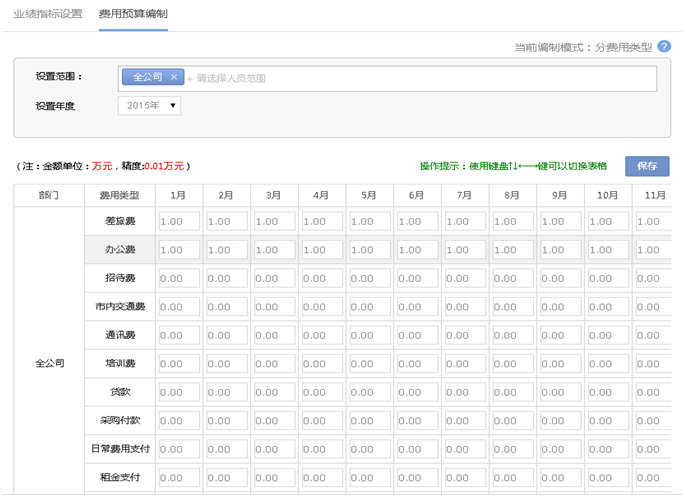This screenshot has height=497, width=684.
Task: Select the 采购付款 row label
Action: tap(120, 420)
